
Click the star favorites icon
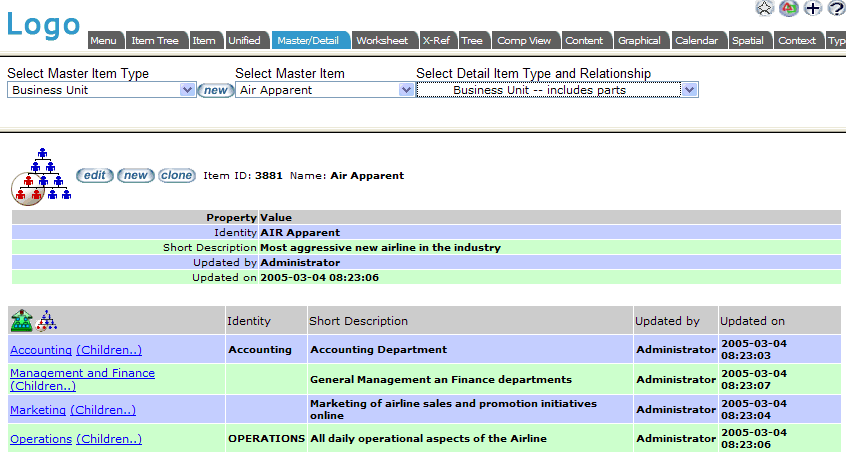tap(765, 8)
